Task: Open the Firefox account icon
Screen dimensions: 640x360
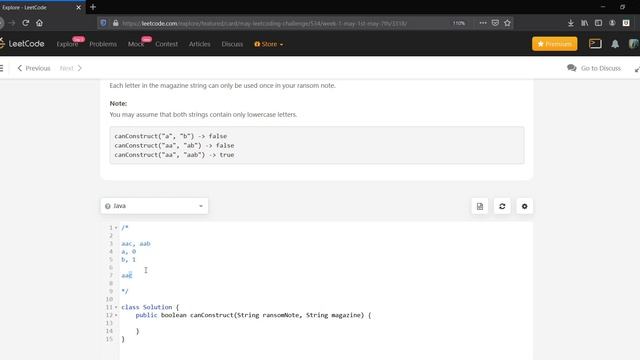Action: click(x=612, y=23)
